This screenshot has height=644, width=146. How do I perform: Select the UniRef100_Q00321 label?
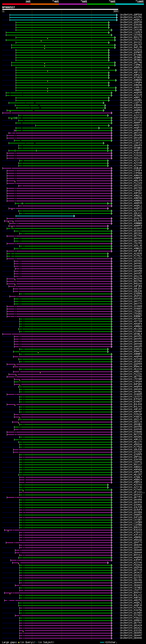click(131, 42)
